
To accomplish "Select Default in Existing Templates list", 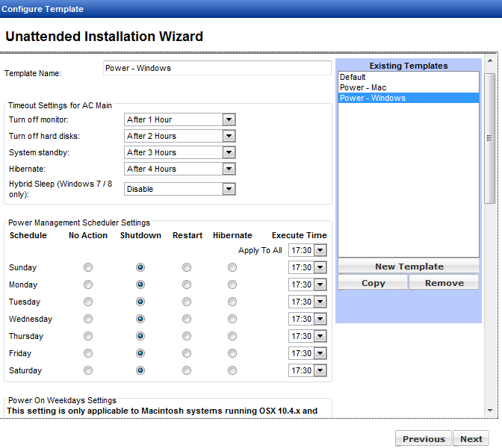I will click(x=353, y=77).
